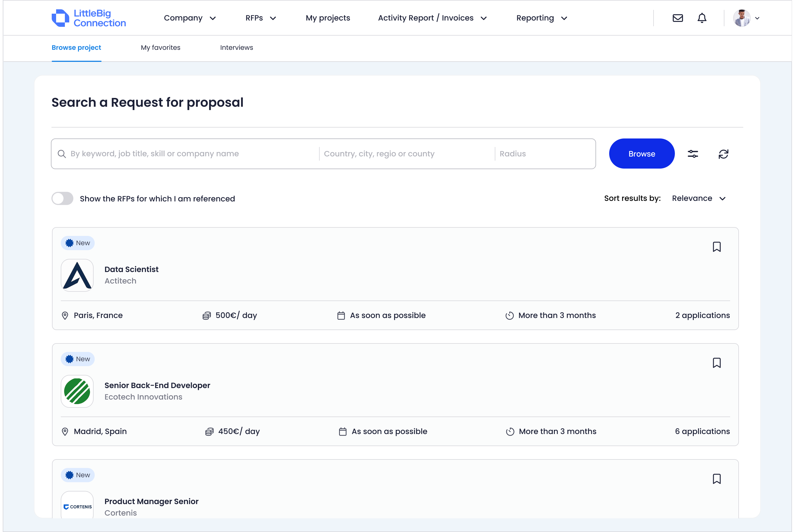Bookmark the Data Scientist RFP

[x=716, y=247]
